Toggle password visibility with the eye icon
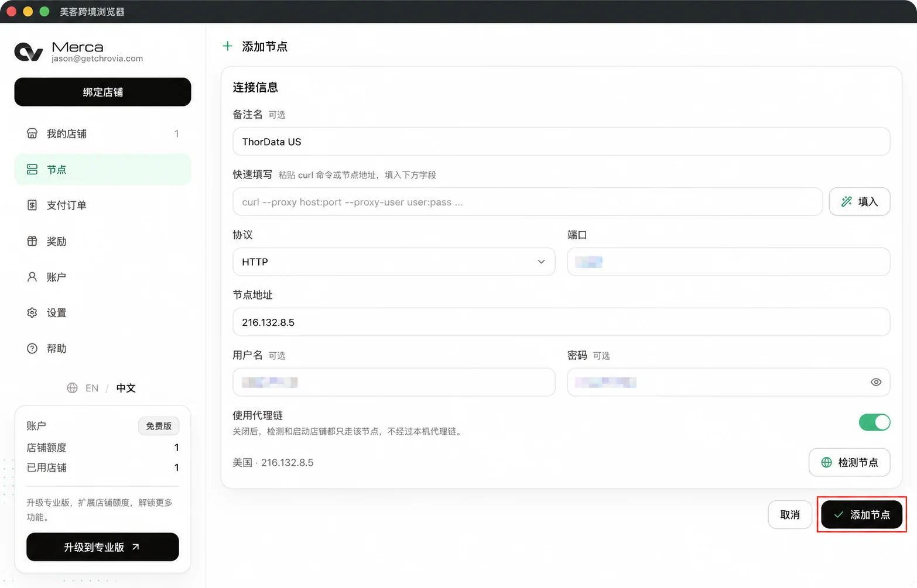 [x=876, y=382]
